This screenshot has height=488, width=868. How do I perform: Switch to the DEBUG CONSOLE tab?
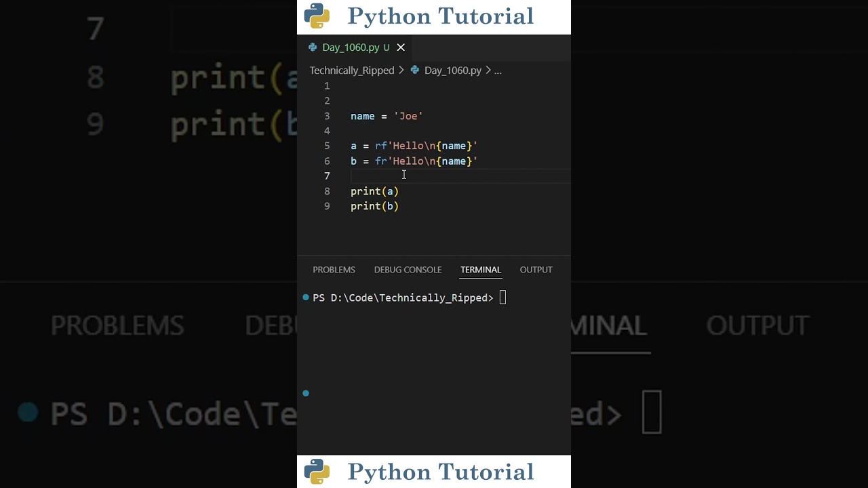pos(408,270)
